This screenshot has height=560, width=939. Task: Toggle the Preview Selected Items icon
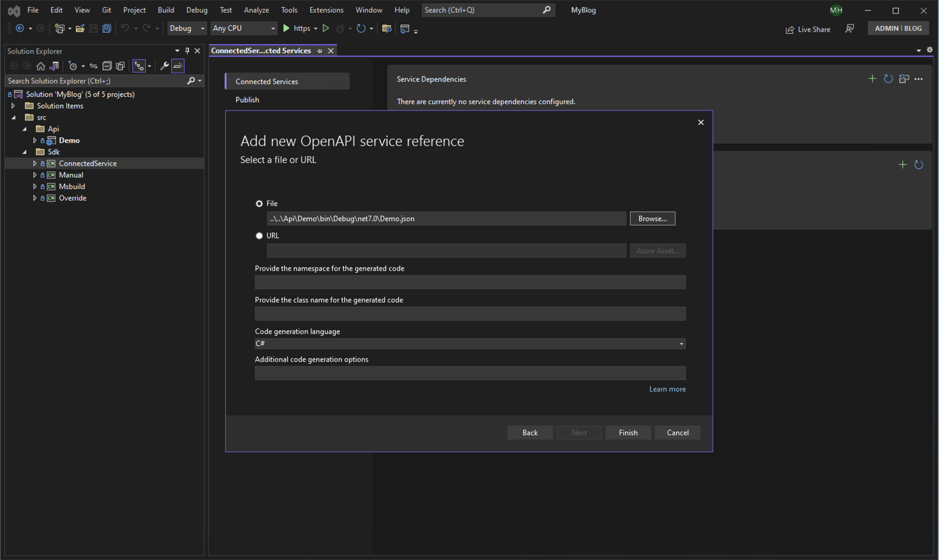coord(178,66)
